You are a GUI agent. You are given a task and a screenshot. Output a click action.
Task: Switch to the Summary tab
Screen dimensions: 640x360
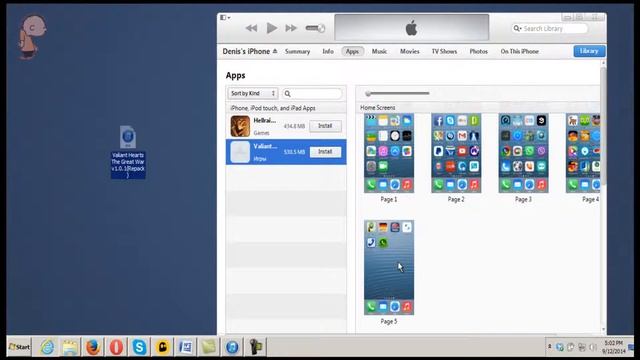point(298,51)
